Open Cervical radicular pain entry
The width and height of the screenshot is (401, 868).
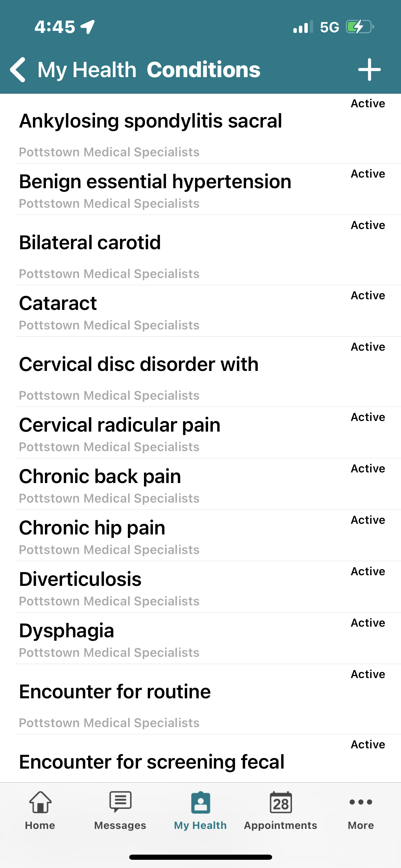point(120,425)
